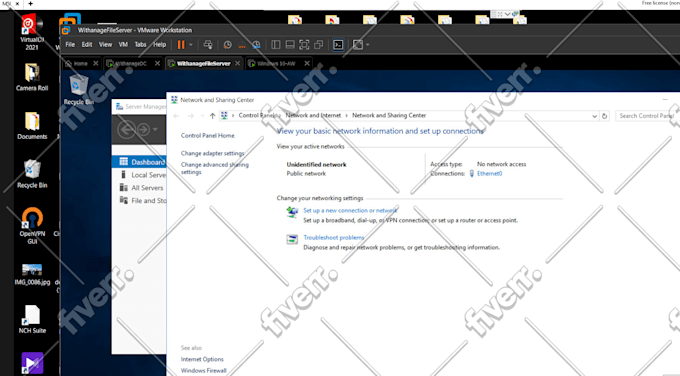The width and height of the screenshot is (680, 376).
Task: Open the stretch guest dropdown arrow
Action: point(368,45)
